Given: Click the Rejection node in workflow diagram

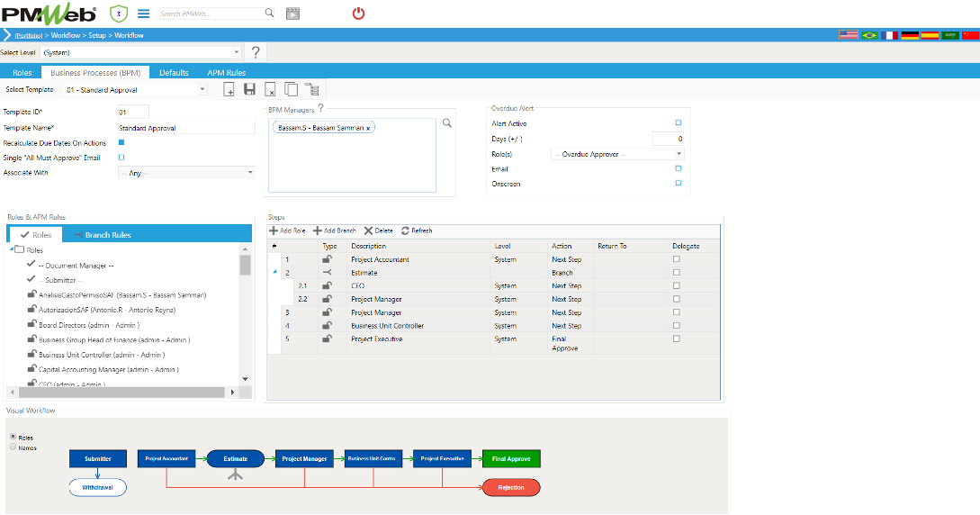Looking at the screenshot, I should point(511,487).
